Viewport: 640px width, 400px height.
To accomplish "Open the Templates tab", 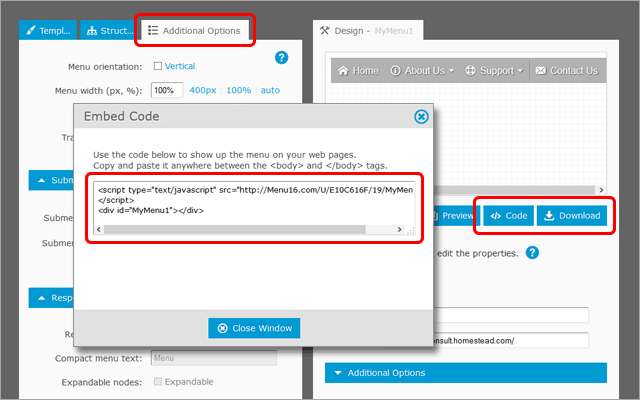I will click(47, 30).
